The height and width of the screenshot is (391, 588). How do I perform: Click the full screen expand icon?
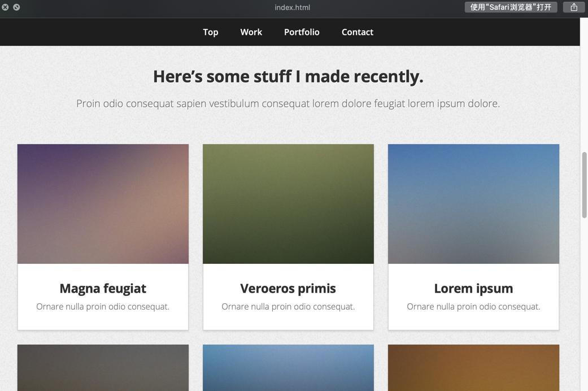[16, 7]
